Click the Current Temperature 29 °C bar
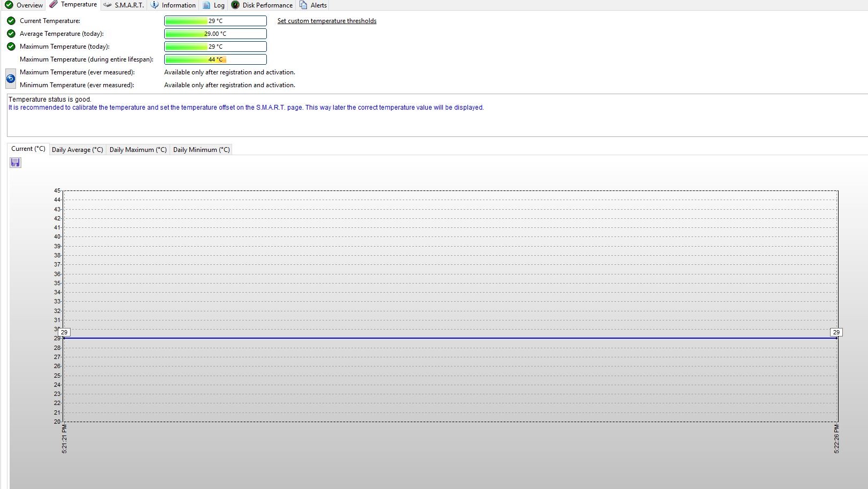The image size is (868, 489). tap(215, 21)
